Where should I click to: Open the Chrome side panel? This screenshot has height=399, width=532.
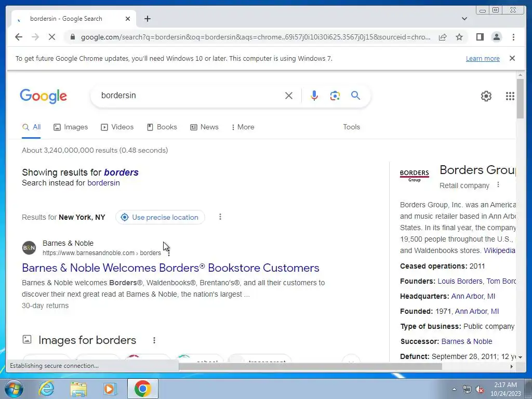tap(480, 37)
